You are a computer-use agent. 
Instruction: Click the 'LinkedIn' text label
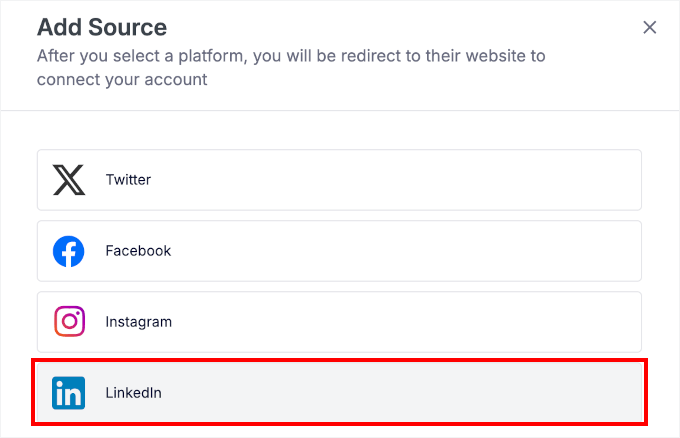tap(133, 393)
